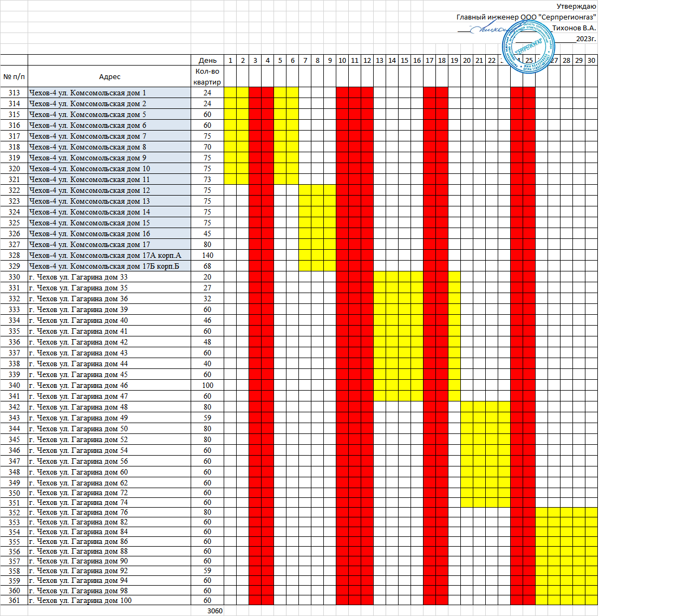This screenshot has height=616, width=684.
Task: Select day column header "17"
Action: 429,60
